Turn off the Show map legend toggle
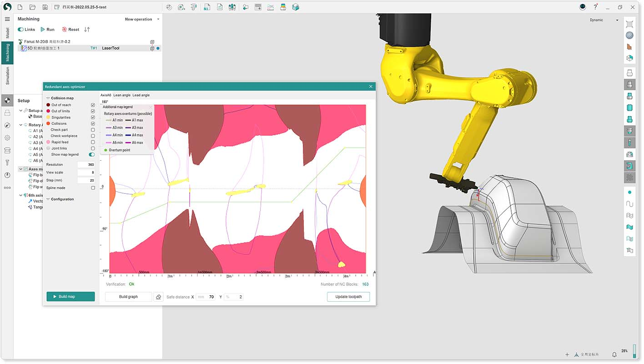The width and height of the screenshot is (644, 364). pos(91,154)
